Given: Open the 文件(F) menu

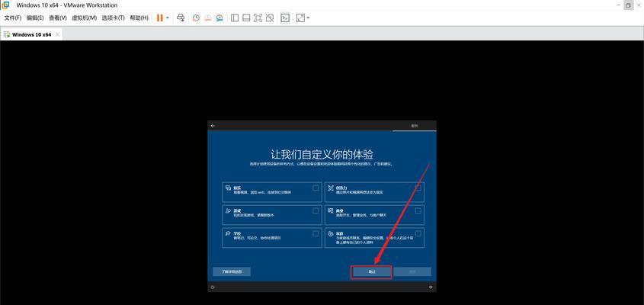Looking at the screenshot, I should (x=13, y=18).
